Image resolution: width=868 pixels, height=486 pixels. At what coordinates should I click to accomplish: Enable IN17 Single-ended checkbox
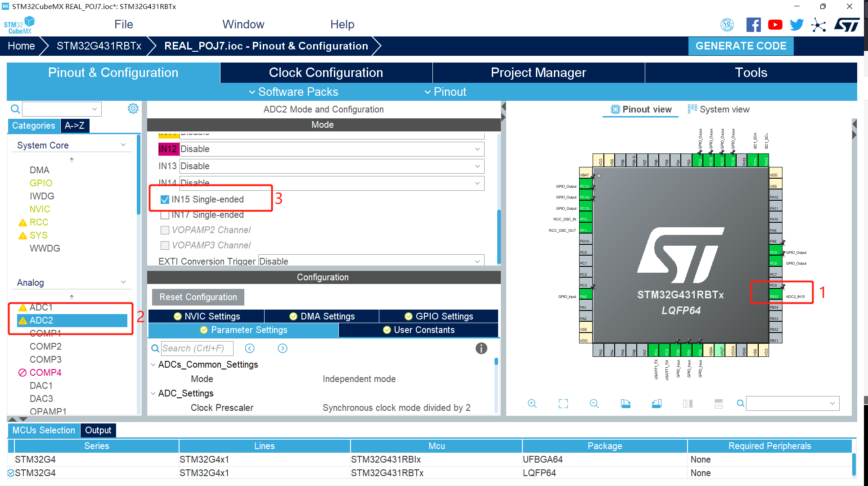click(x=165, y=215)
